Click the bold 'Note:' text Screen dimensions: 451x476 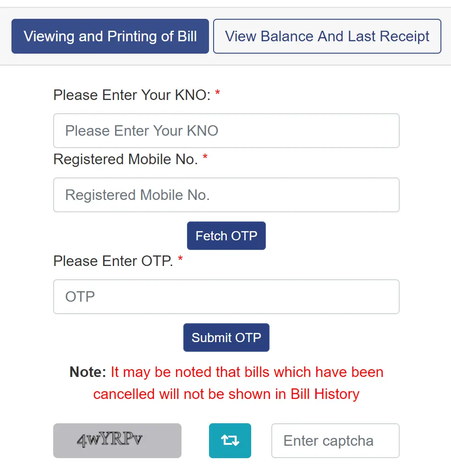[x=88, y=372]
